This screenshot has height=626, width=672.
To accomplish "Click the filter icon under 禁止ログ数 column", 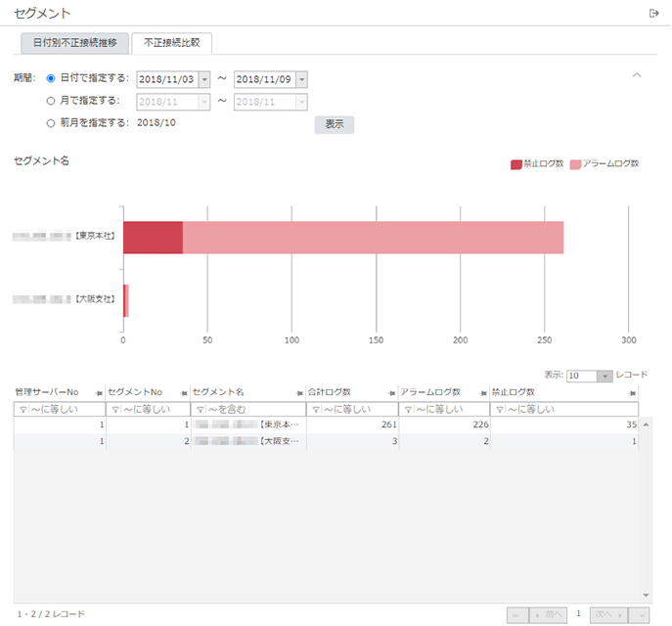I will coord(499,410).
